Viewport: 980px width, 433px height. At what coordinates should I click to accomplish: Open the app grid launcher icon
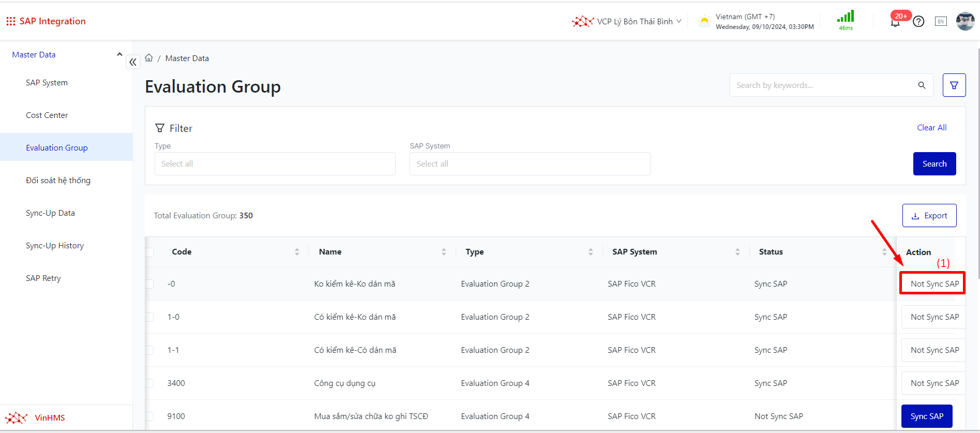(x=10, y=21)
